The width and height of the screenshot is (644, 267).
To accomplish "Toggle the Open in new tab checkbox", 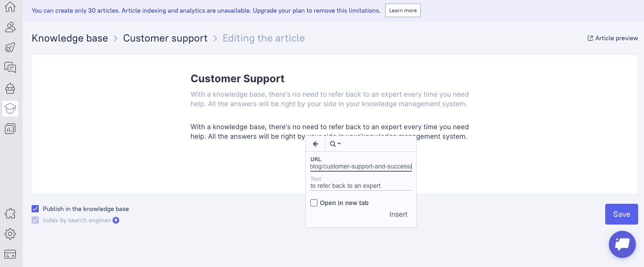I will pyautogui.click(x=314, y=203).
